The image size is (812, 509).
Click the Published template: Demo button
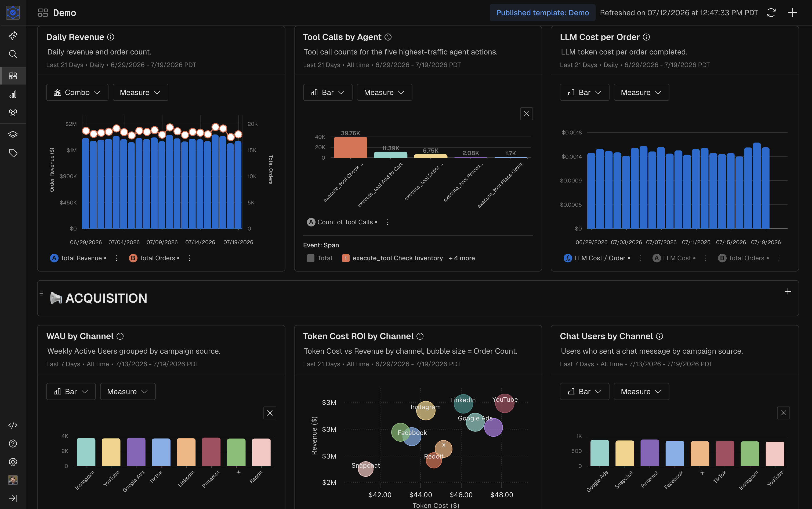pos(542,13)
